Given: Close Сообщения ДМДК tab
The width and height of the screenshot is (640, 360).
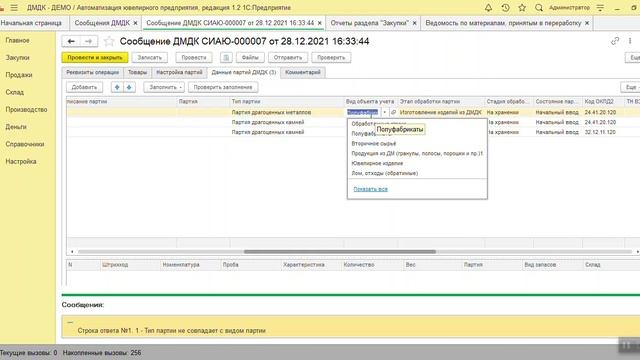Looking at the screenshot, I should [135, 23].
